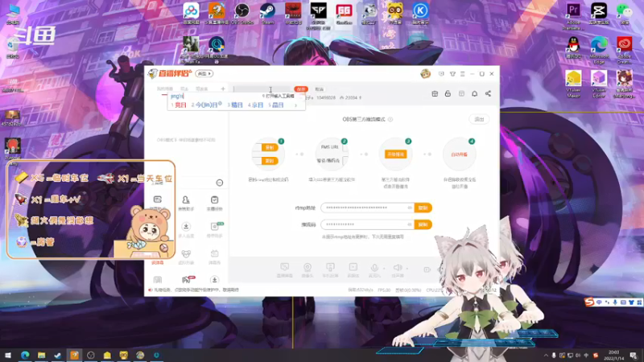Click the streamer avatar in title bar
This screenshot has height=362, width=644.
426,74
